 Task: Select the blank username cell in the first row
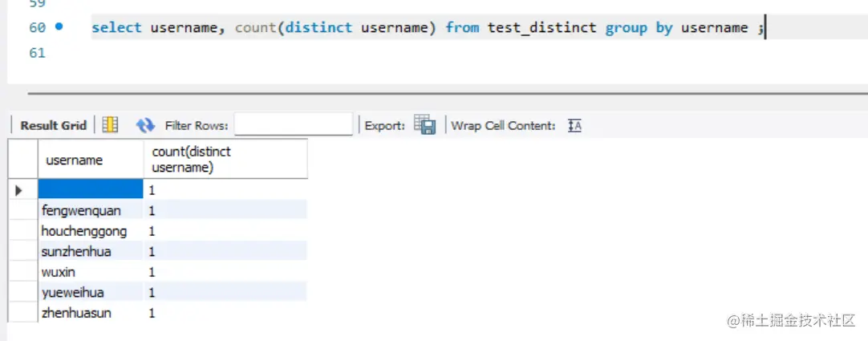(91, 190)
